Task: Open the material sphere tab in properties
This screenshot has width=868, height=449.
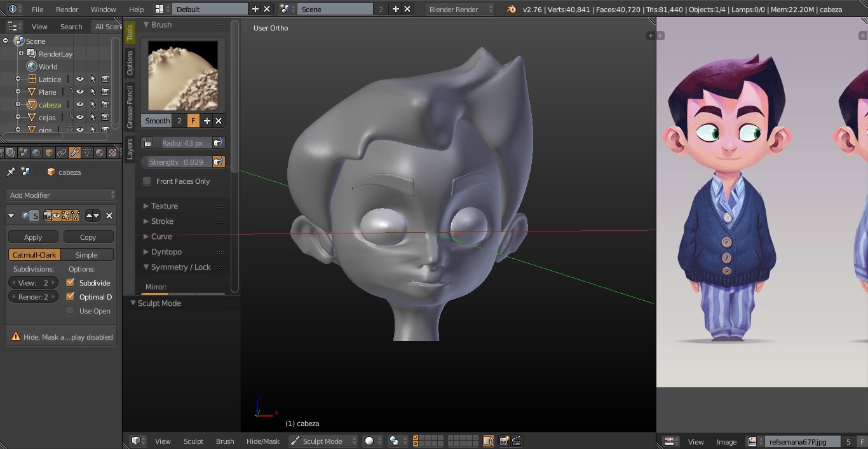Action: coord(100,153)
